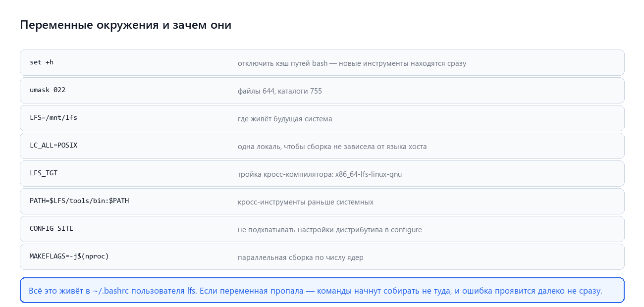Click the description "не подхватывать настройки дистрибутива в configure"
Viewport: 644px width, 307px height.
[x=330, y=230]
